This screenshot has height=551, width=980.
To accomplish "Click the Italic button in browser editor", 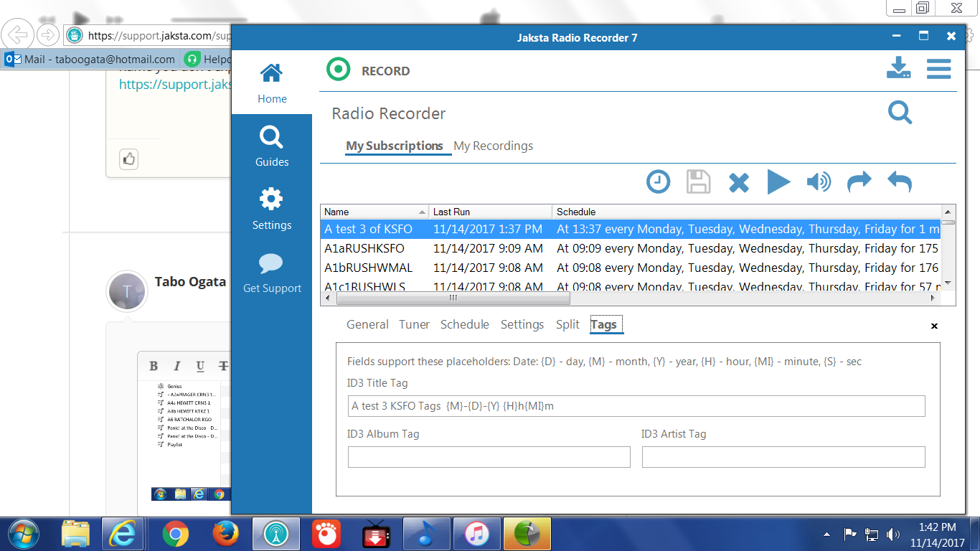I will 176,366.
